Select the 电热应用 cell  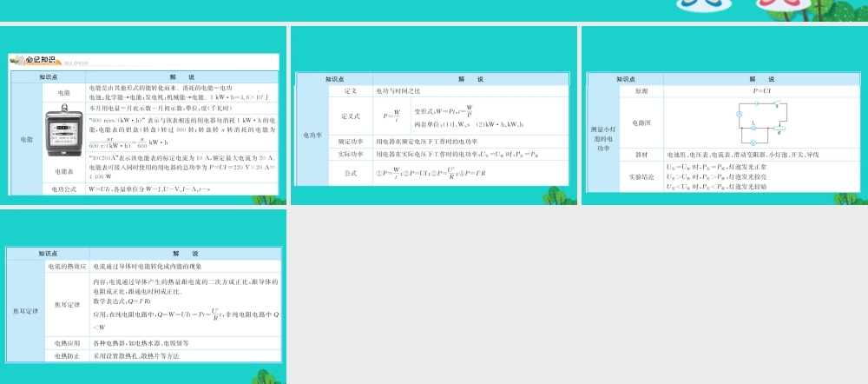pyautogui.click(x=67, y=343)
